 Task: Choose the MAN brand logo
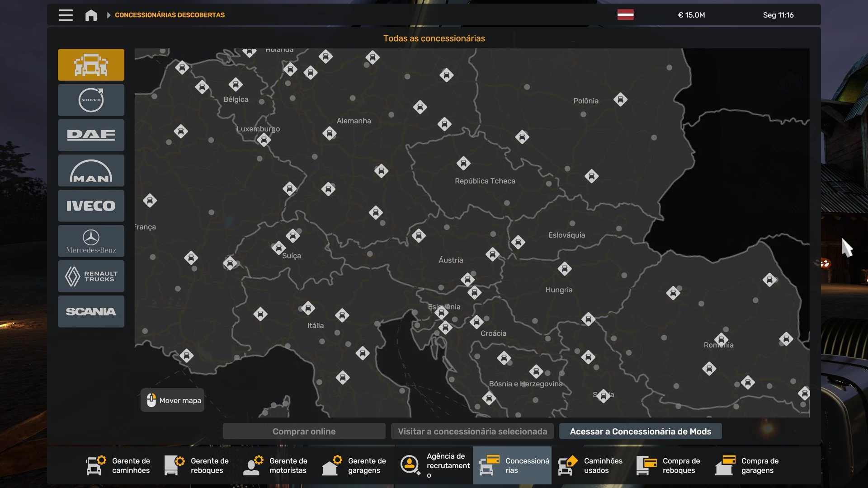pyautogui.click(x=91, y=170)
